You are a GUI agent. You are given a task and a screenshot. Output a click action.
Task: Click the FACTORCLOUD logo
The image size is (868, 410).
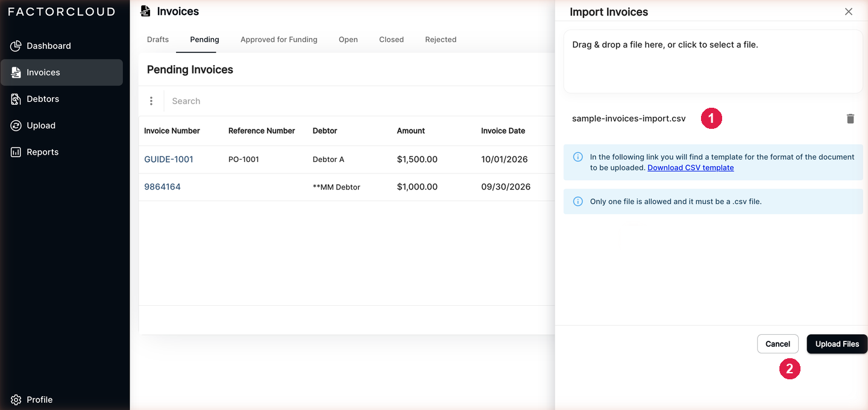(61, 11)
